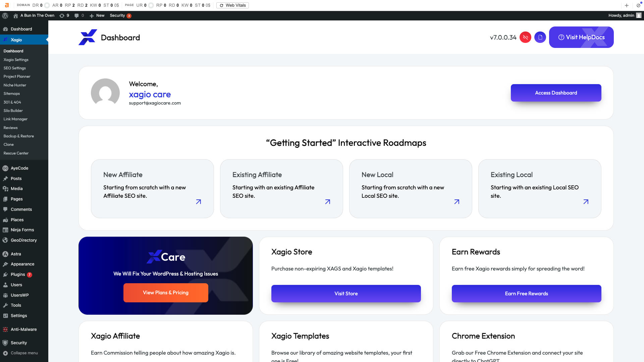The image size is (644, 362).
Task: Click the Comments sidebar icon
Action: [5, 209]
